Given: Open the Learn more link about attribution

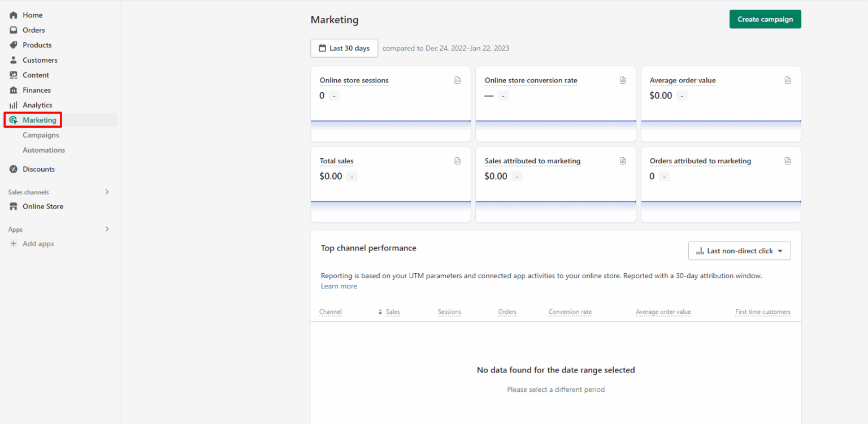Looking at the screenshot, I should (338, 286).
